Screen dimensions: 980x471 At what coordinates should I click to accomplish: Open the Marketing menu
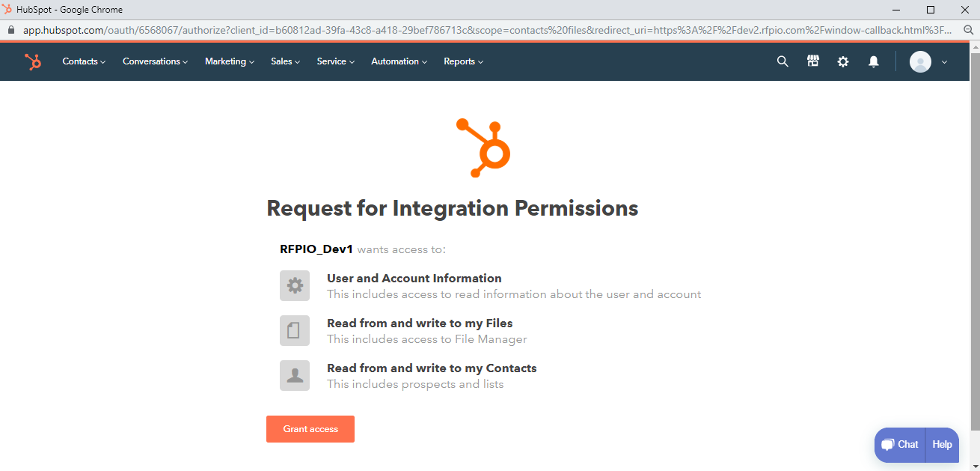tap(230, 61)
